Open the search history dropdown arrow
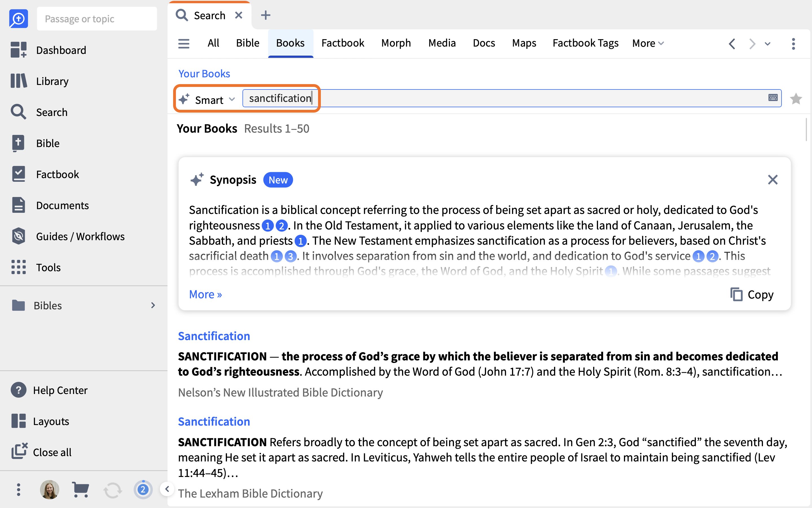812x508 pixels. 767,44
